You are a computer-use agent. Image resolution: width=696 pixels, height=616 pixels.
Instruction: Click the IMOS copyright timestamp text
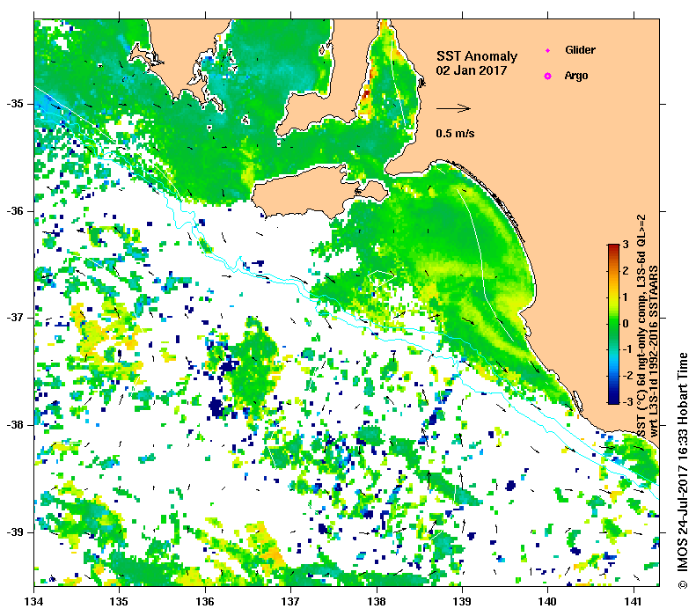pyautogui.click(x=682, y=471)
